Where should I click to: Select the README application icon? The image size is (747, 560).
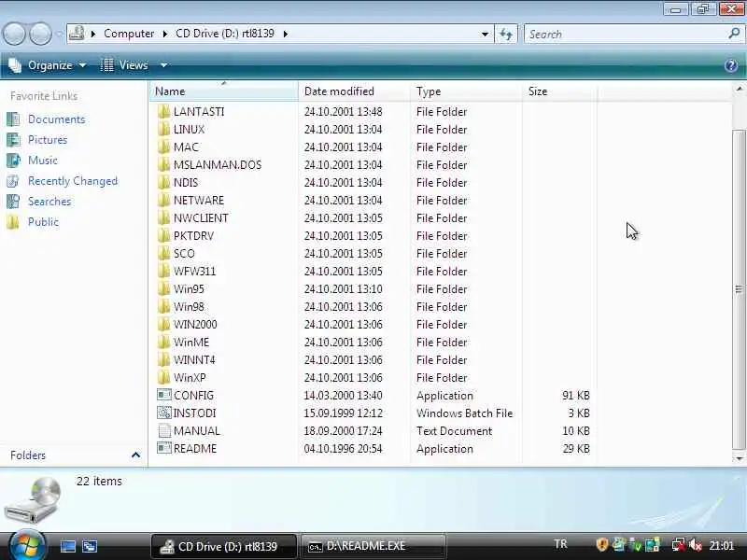click(164, 448)
